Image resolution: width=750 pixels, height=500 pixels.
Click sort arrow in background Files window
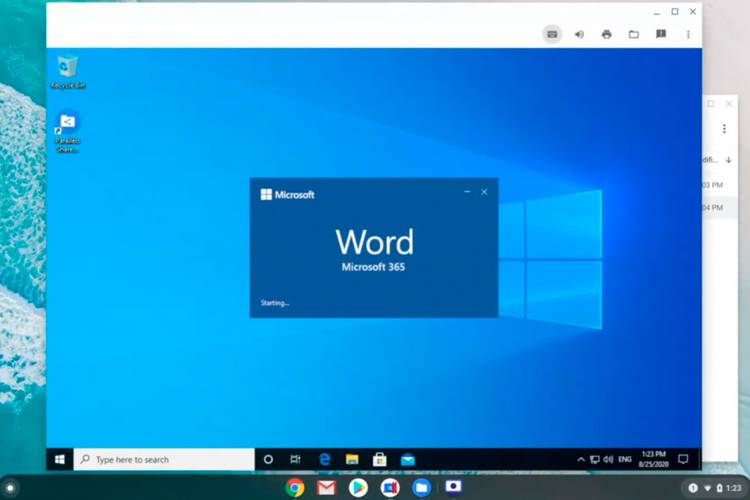tap(728, 160)
